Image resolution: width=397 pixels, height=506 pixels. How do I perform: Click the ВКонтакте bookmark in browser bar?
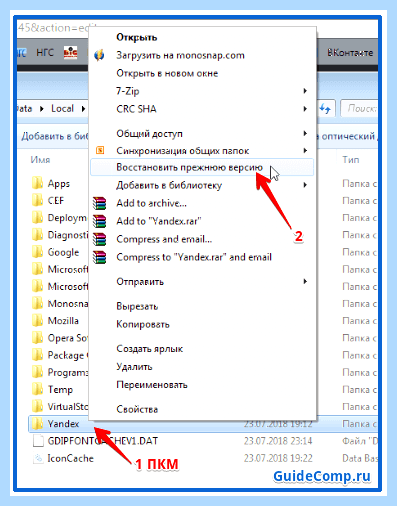pos(350,53)
